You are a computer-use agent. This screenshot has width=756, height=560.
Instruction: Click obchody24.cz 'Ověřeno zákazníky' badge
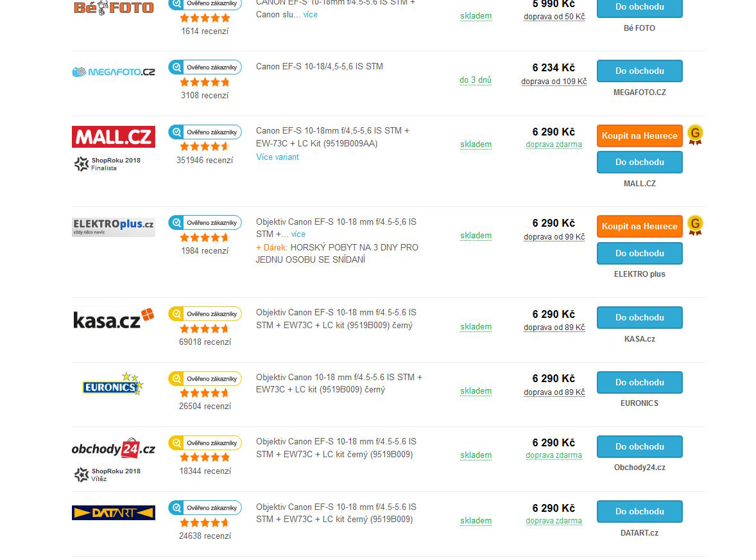[205, 442]
